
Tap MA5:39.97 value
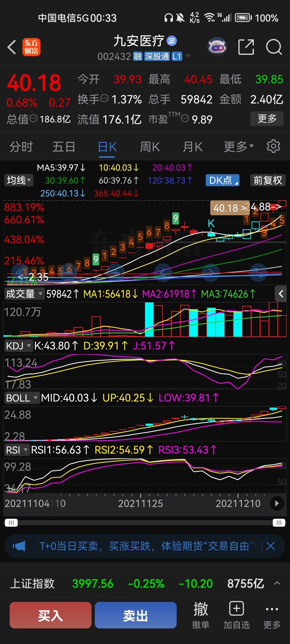coord(61,168)
